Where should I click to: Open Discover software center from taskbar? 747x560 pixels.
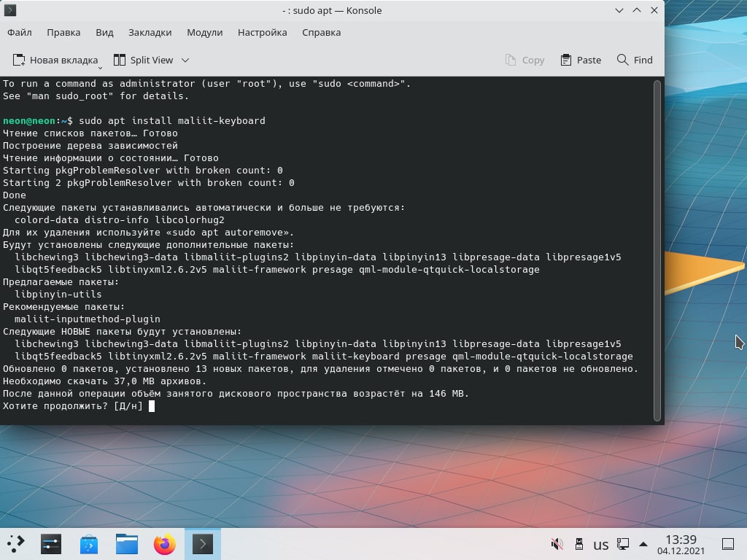[x=88, y=544]
